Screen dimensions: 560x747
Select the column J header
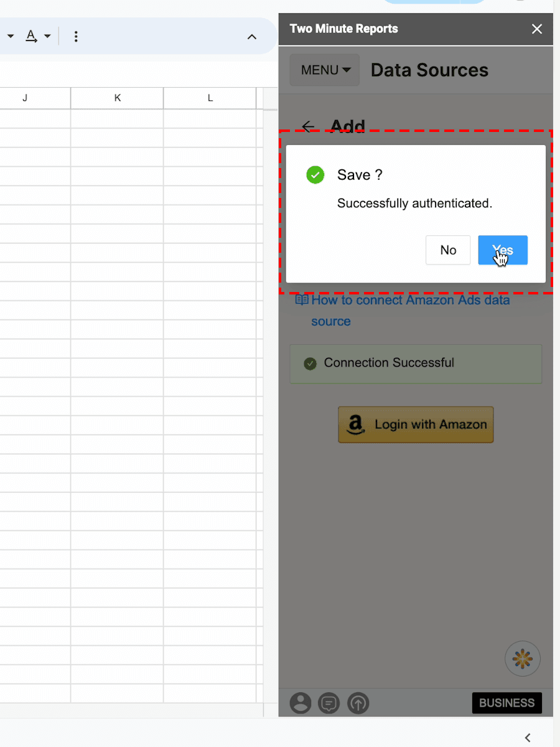point(25,98)
